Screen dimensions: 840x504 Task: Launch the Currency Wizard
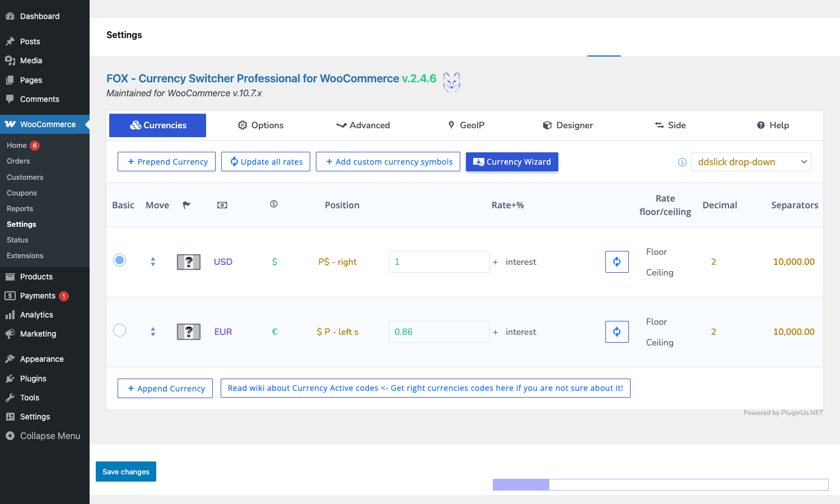pos(512,162)
